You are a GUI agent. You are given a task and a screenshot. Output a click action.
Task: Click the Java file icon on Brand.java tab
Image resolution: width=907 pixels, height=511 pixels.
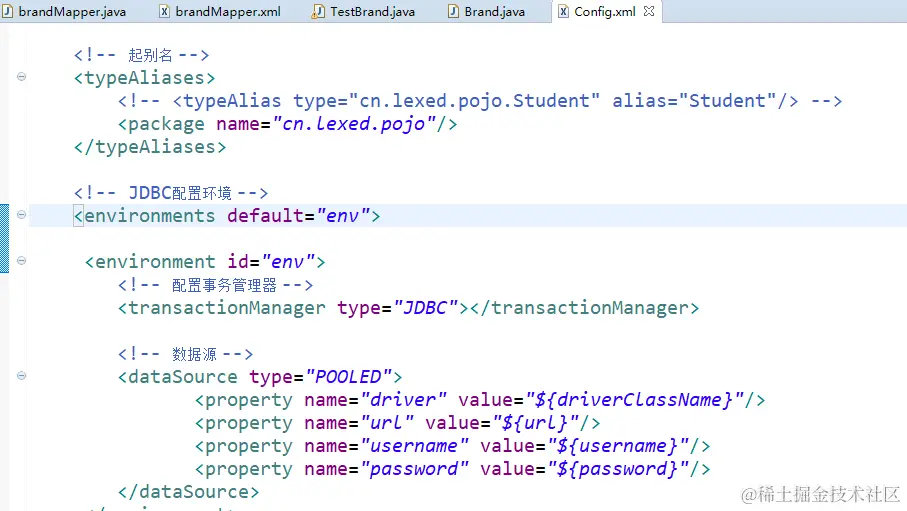point(454,12)
